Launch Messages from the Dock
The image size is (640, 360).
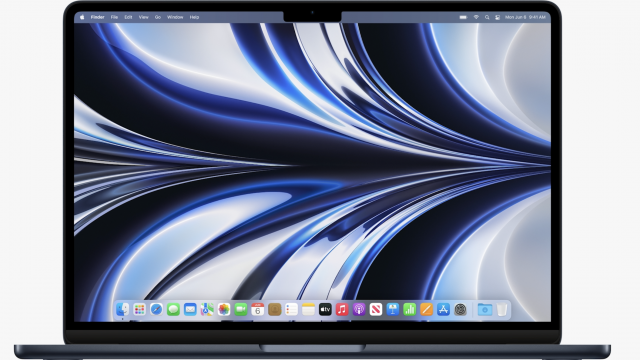173,309
